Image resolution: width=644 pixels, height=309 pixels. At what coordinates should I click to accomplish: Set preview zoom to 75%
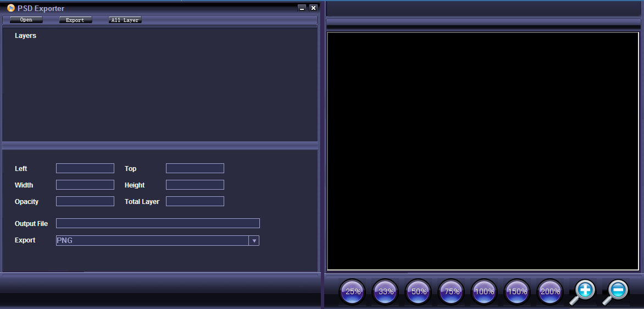click(452, 291)
